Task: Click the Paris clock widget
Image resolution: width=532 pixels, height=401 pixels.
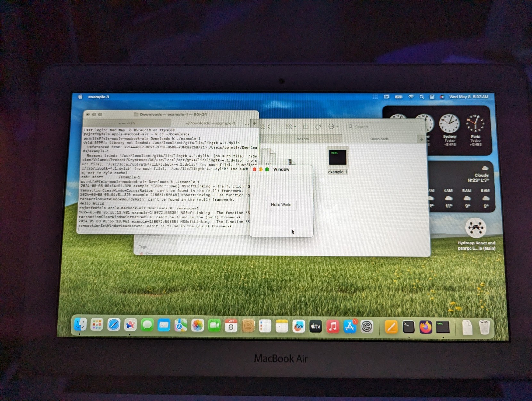Action: 475,130
